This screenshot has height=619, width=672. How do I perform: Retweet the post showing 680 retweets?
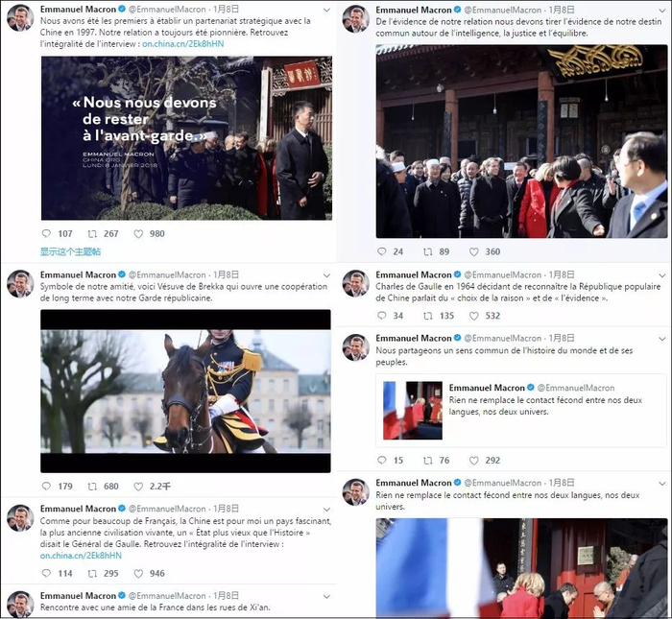point(92,487)
